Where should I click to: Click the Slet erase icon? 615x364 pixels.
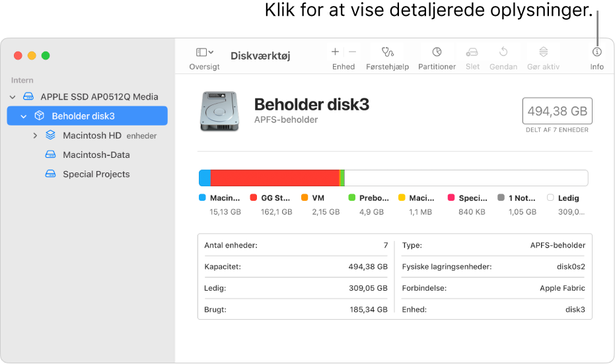tap(472, 52)
